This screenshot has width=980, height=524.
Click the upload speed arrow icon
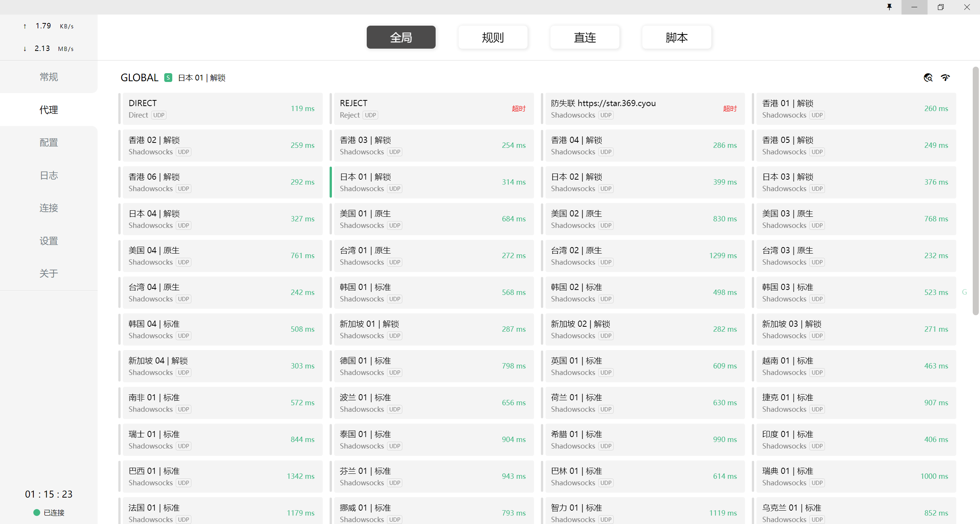point(25,26)
